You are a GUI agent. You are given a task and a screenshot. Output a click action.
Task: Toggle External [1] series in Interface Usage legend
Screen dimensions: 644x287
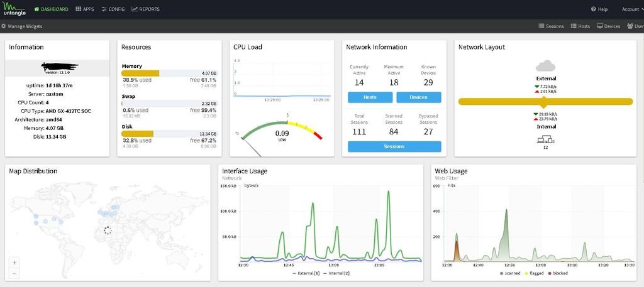(306, 273)
